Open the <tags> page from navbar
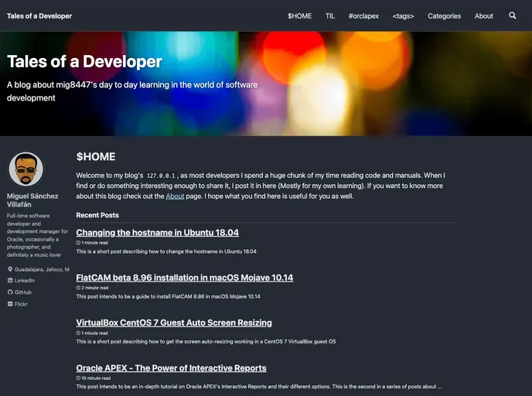The width and height of the screenshot is (532, 396). (403, 15)
